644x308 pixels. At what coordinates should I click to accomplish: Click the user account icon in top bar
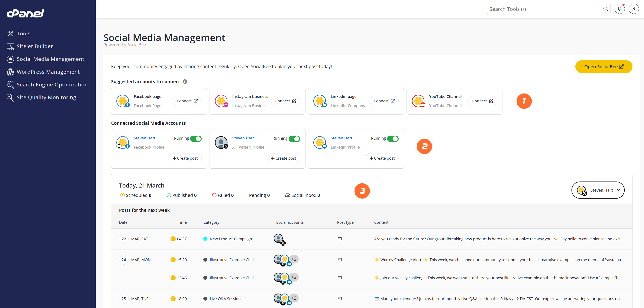(x=634, y=9)
